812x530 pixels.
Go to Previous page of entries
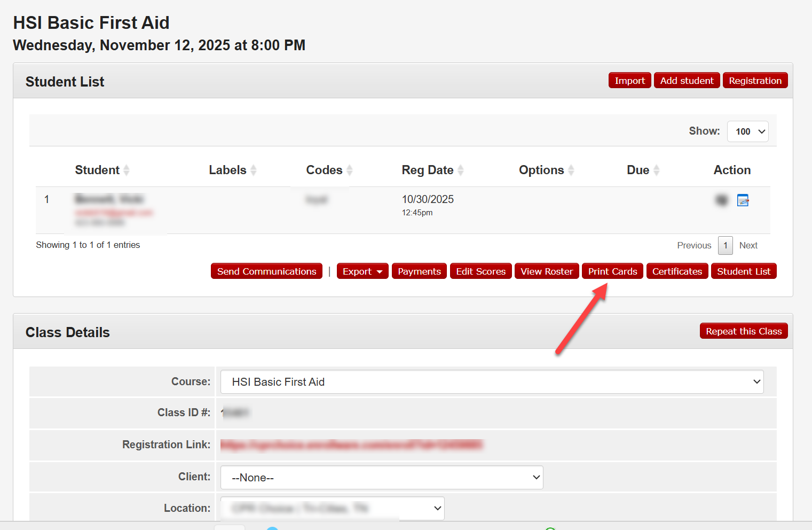click(x=694, y=245)
